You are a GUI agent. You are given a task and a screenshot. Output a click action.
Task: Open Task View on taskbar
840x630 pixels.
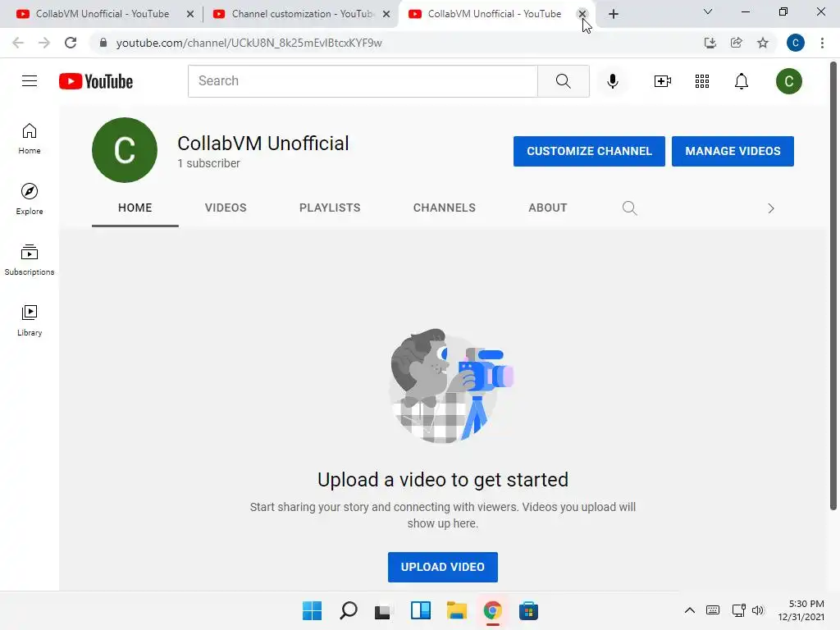[x=384, y=610]
